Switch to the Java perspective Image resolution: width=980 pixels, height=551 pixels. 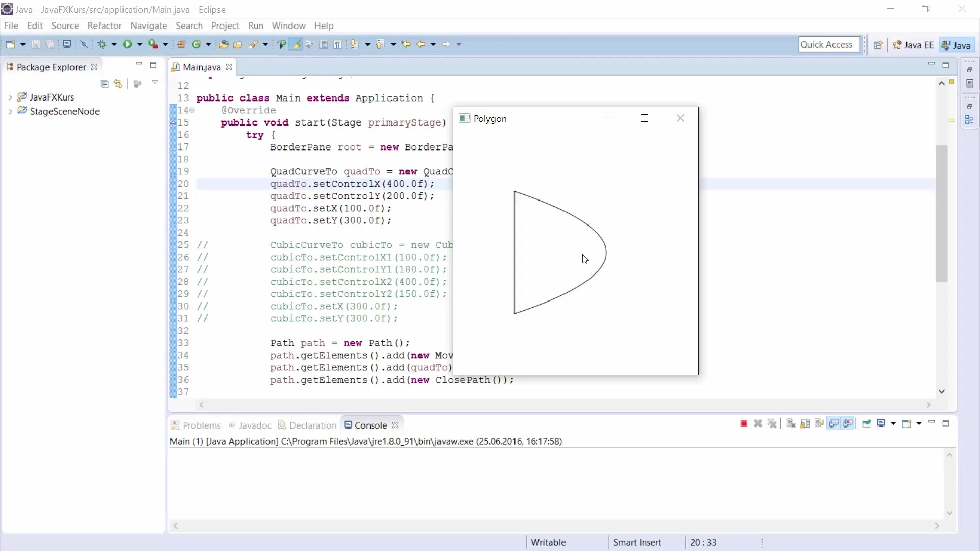956,45
